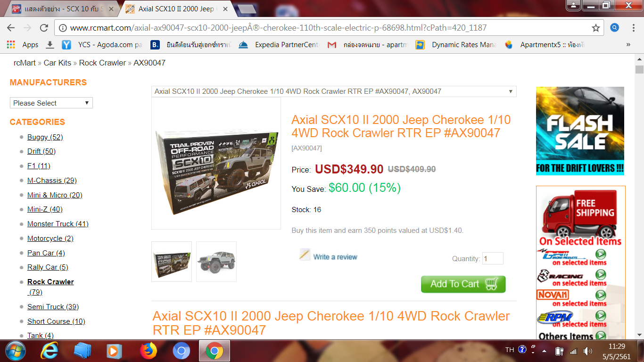Open the Chrome three-dot menu
The image size is (644, 362).
click(634, 28)
